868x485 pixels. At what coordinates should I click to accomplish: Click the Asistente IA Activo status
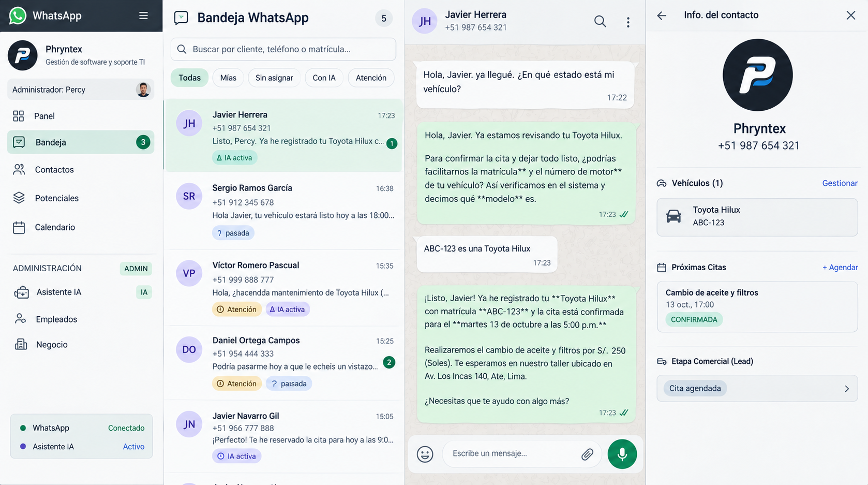(x=133, y=447)
